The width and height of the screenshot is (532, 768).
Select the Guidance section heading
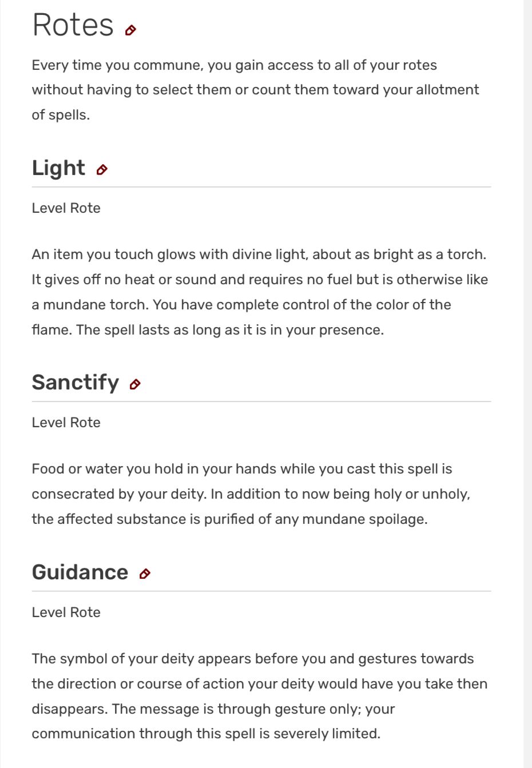(80, 572)
